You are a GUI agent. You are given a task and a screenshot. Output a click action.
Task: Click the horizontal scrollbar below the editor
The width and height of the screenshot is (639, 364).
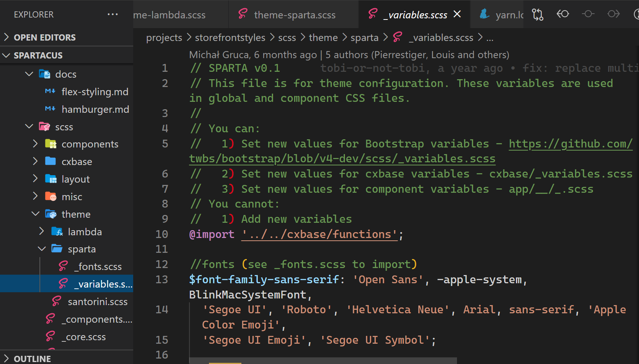click(323, 360)
